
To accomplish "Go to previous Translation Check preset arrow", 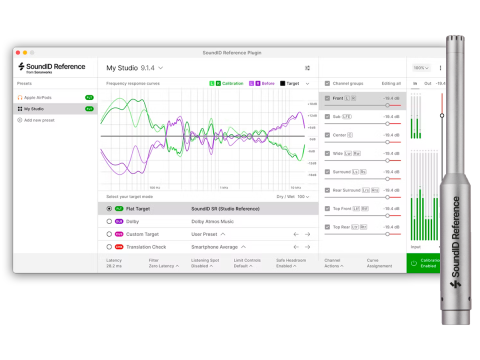I will (296, 247).
